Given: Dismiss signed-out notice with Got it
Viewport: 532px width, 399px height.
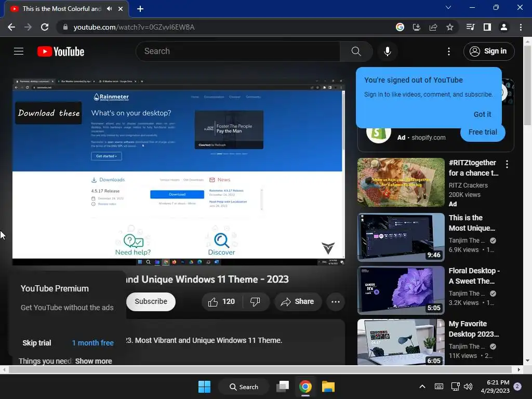Looking at the screenshot, I should tap(482, 114).
